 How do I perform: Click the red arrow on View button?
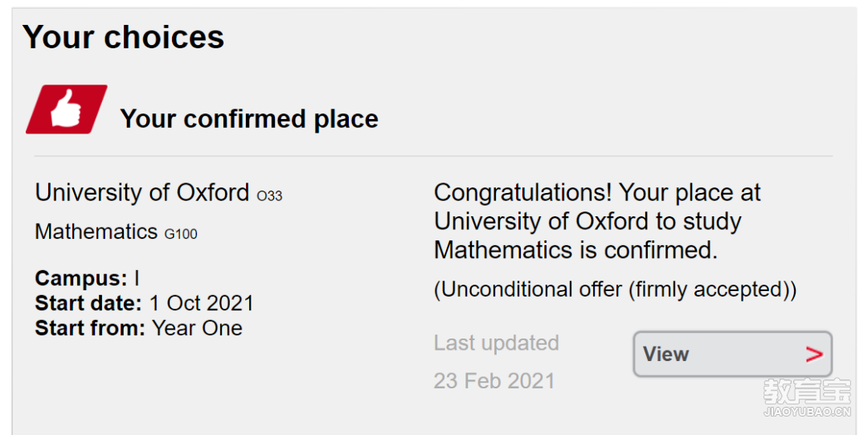813,354
